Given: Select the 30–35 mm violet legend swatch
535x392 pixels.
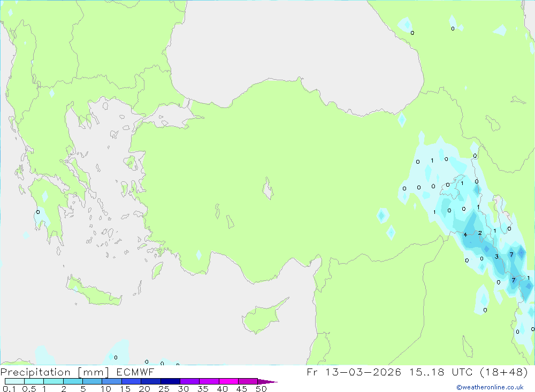Looking at the screenshot, I should 190,381.
